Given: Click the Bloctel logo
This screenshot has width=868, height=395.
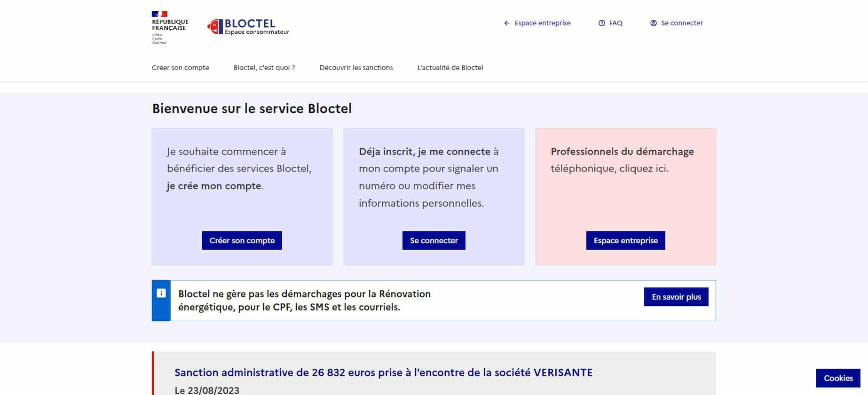Looking at the screenshot, I should pos(249,27).
